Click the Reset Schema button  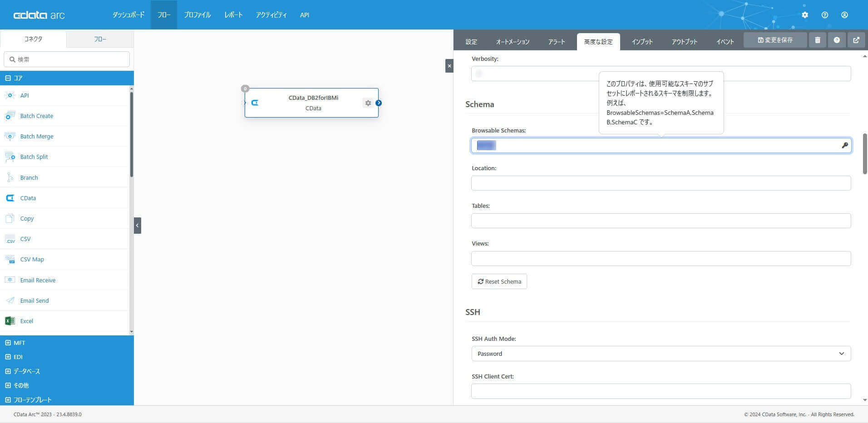coord(499,281)
